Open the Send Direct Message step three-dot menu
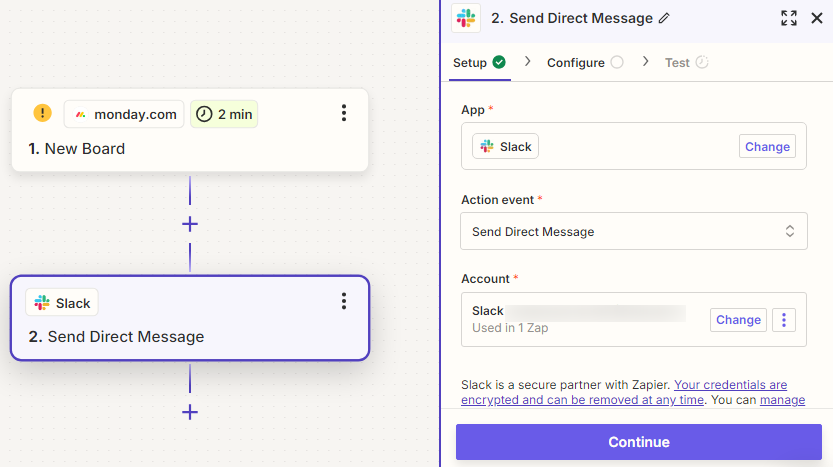The width and height of the screenshot is (833, 467). (344, 301)
